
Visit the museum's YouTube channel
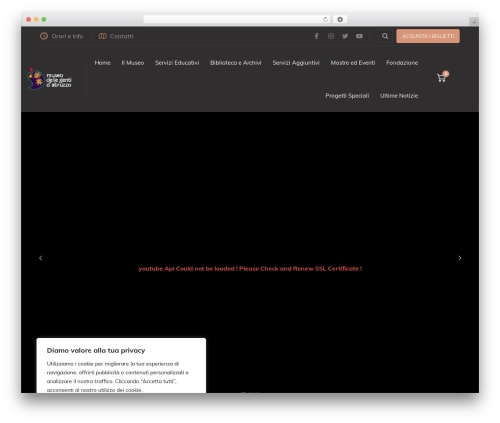[x=359, y=36]
